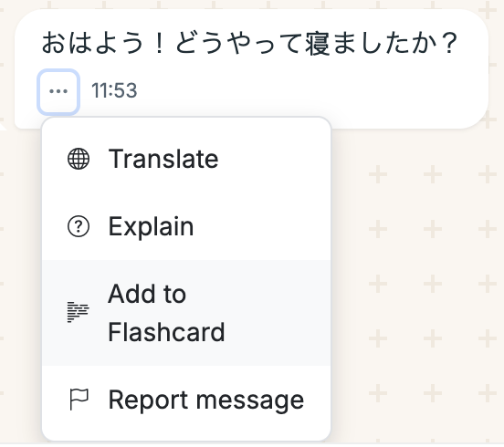Click the どうやって phrase in the message

(240, 44)
